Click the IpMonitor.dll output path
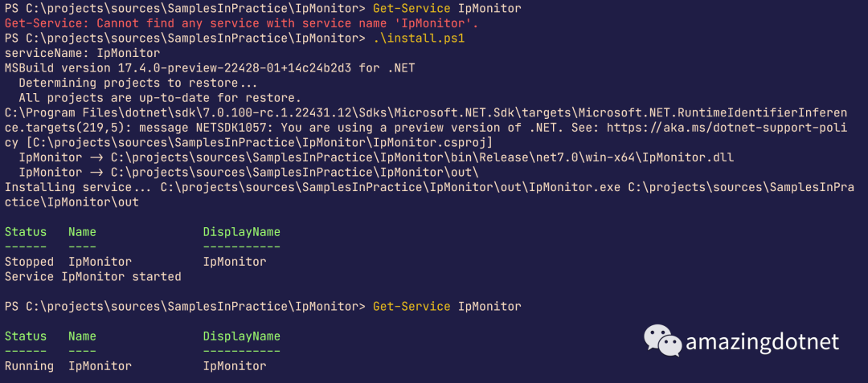 423,157
